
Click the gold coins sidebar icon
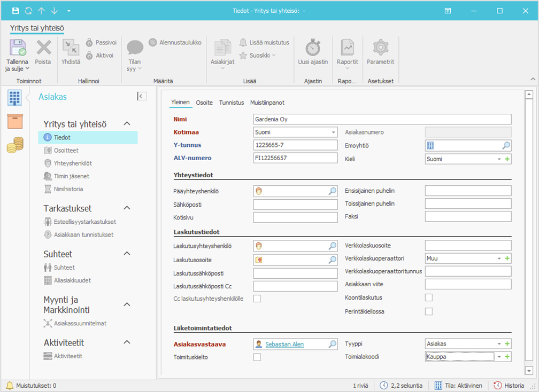(15, 145)
